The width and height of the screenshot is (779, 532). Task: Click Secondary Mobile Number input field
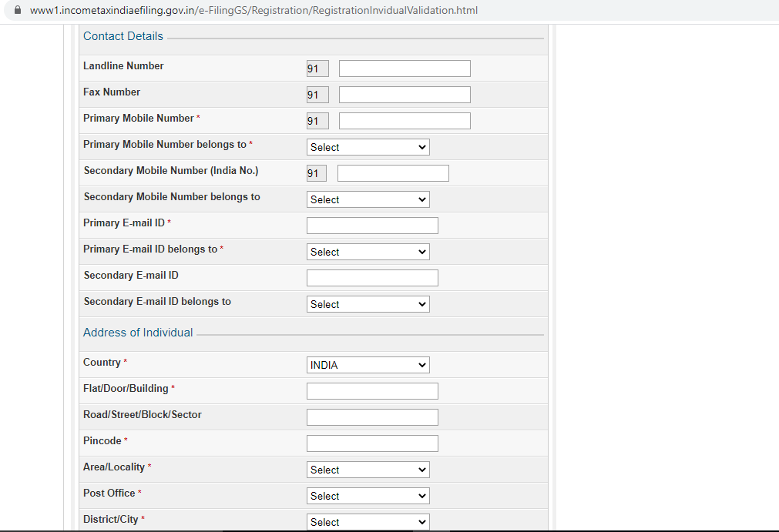click(x=393, y=173)
